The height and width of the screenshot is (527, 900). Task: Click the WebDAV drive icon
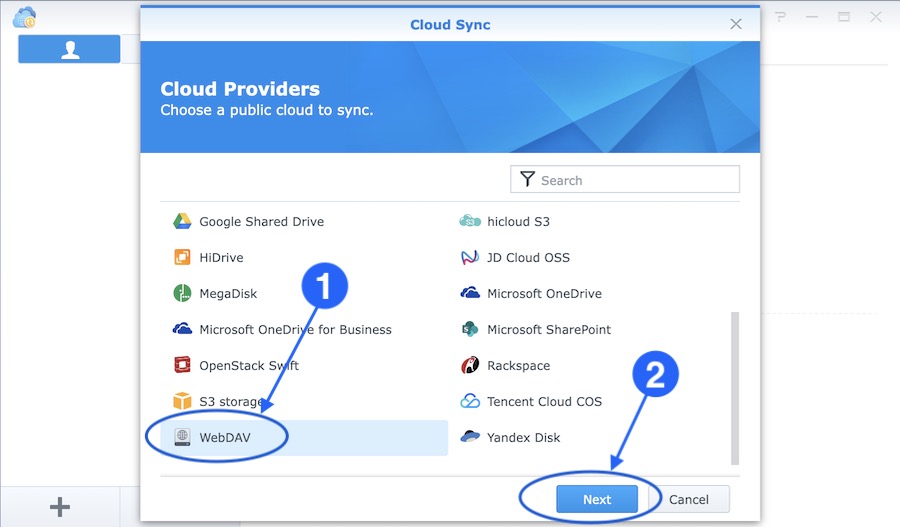182,437
